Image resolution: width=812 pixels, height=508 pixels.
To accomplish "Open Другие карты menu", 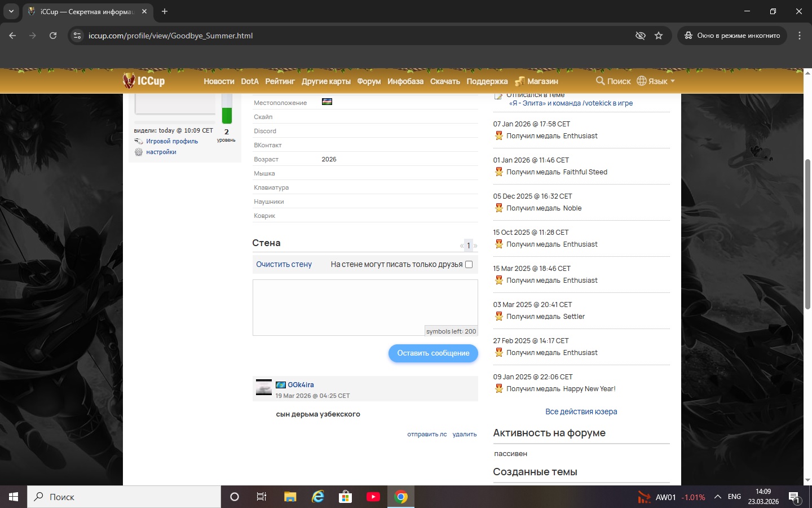I will pyautogui.click(x=326, y=81).
